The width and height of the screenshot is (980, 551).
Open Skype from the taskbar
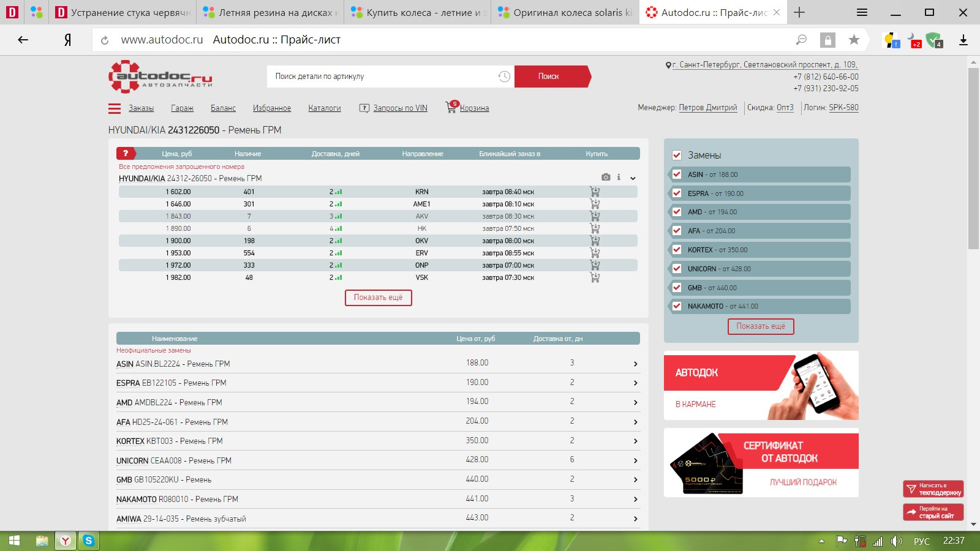(x=89, y=541)
